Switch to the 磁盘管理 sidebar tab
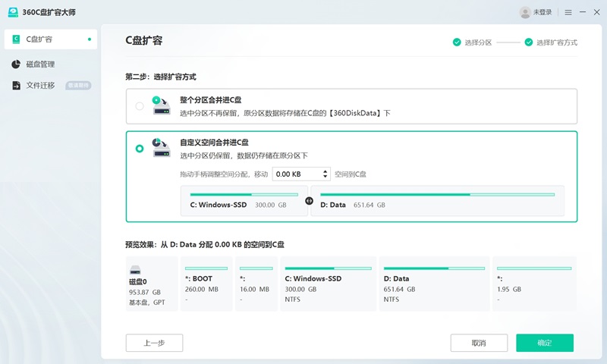Screen dimensions: 607x364 point(50,64)
